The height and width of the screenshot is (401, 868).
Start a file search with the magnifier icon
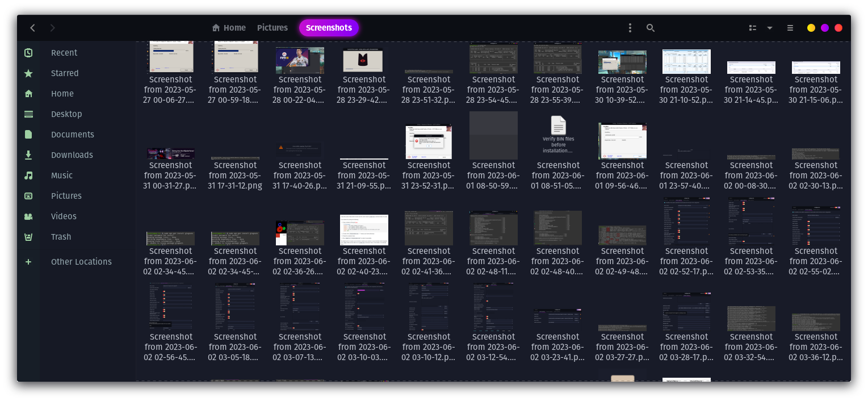(651, 28)
